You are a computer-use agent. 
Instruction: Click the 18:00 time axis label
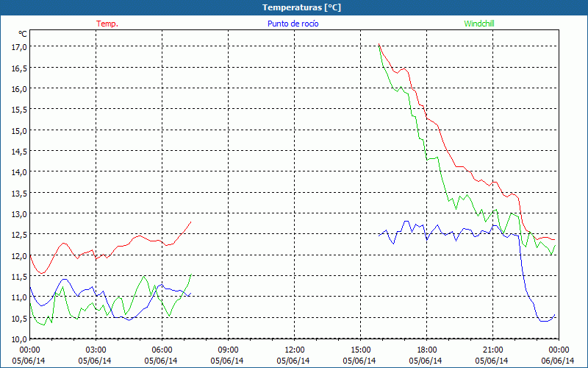pos(426,350)
